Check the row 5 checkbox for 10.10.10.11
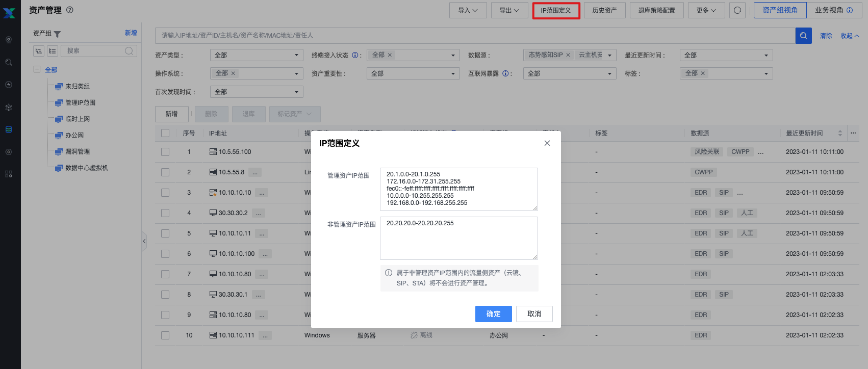 (165, 233)
